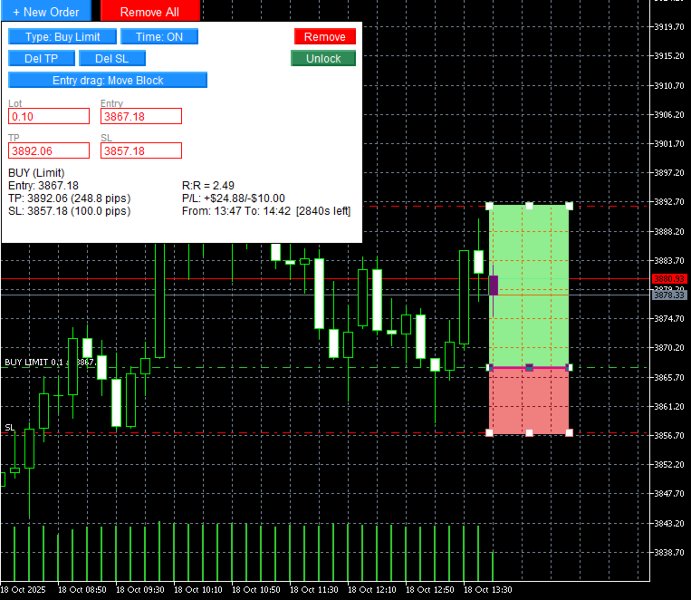Edit the TP field showing 3892.06
This screenshot has width=691, height=600.
(x=49, y=151)
